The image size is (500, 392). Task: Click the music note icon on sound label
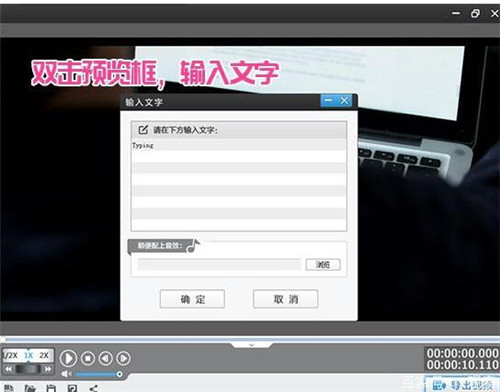193,246
